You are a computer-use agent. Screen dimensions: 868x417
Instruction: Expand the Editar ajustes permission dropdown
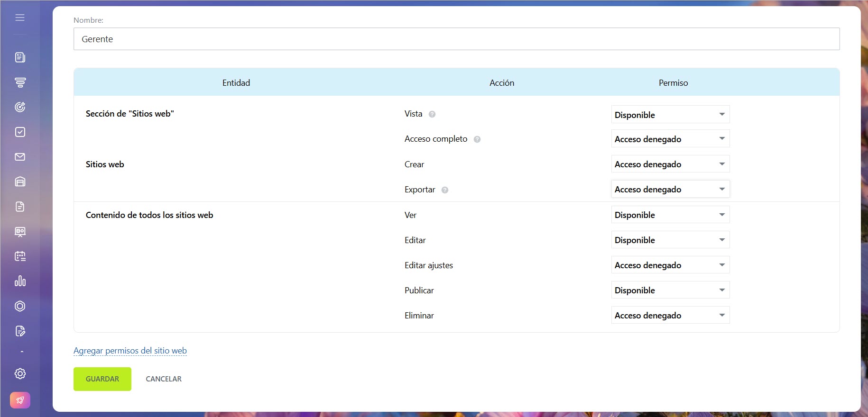click(x=670, y=265)
